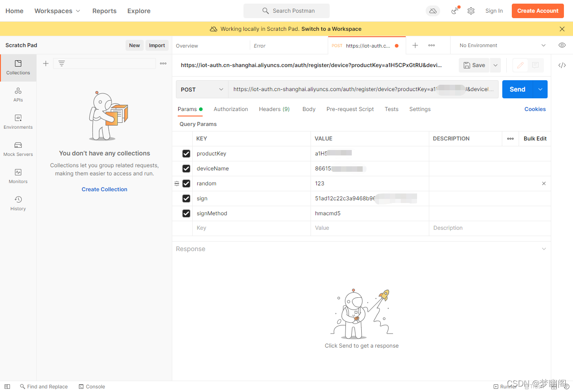The image size is (573, 392).
Task: Switch to the Authorization tab
Action: pyautogui.click(x=231, y=109)
